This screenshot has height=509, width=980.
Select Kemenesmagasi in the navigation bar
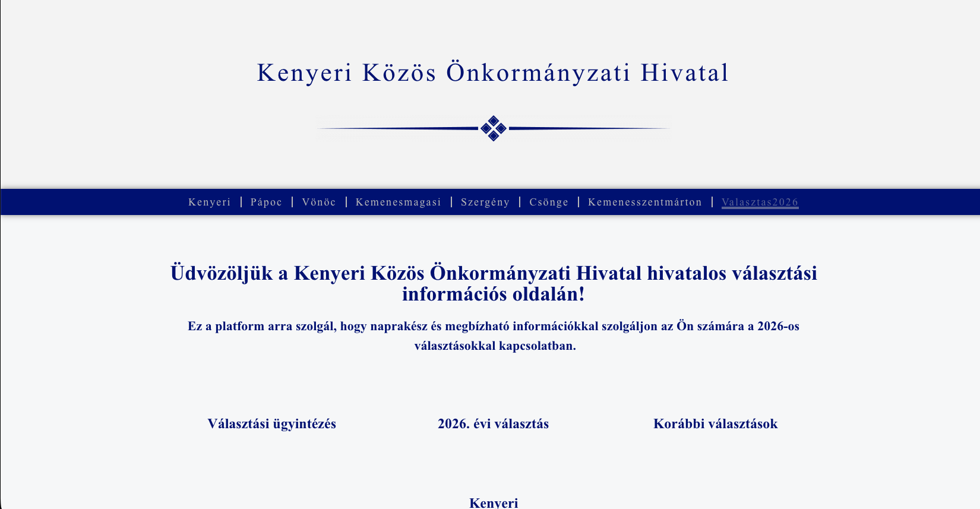coord(399,202)
